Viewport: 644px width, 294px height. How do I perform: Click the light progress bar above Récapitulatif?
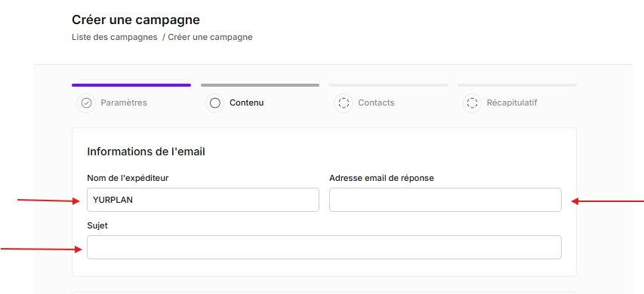[517, 85]
